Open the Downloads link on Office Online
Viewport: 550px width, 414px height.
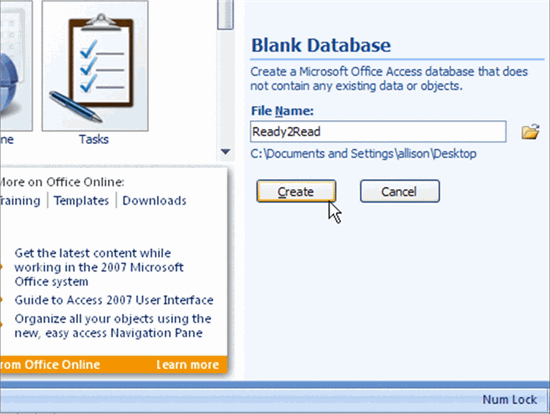(154, 201)
